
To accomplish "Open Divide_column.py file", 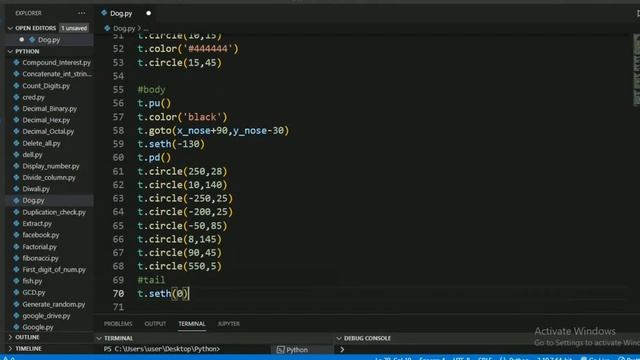I will [x=49, y=178].
